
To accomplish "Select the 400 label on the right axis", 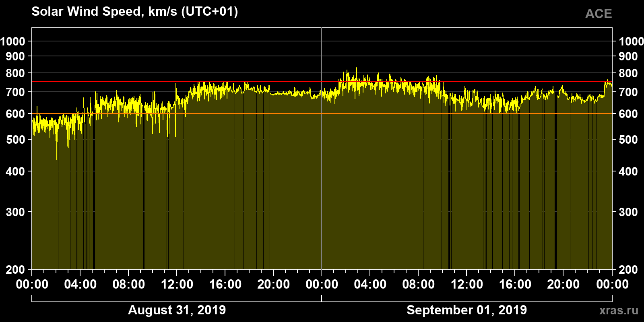I will (628, 172).
